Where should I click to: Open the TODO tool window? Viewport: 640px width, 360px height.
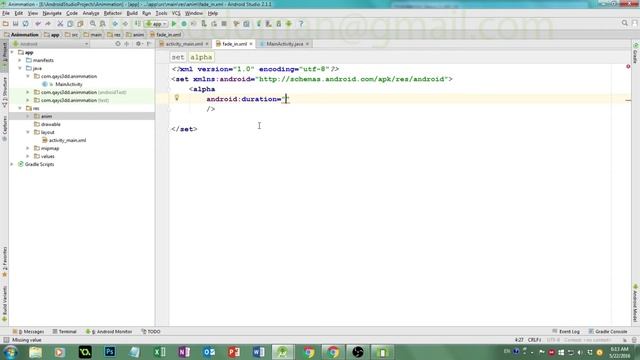tap(151, 331)
